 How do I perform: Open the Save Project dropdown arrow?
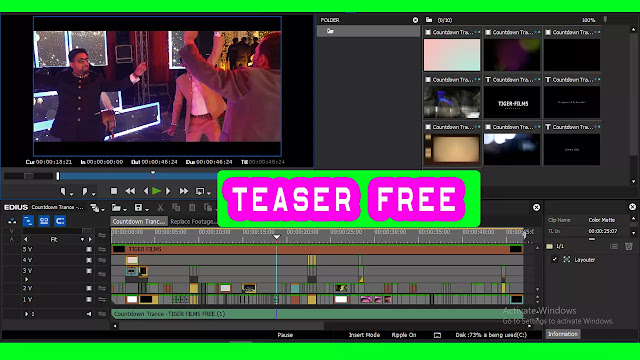(147, 210)
